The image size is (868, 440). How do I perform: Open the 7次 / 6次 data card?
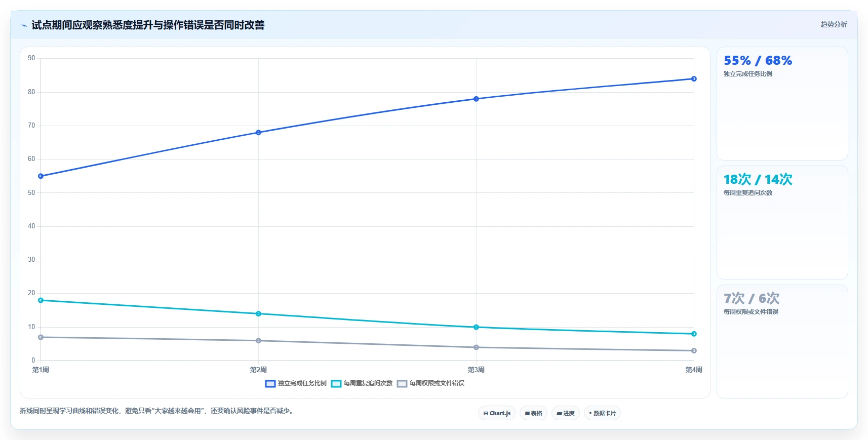tap(782, 342)
